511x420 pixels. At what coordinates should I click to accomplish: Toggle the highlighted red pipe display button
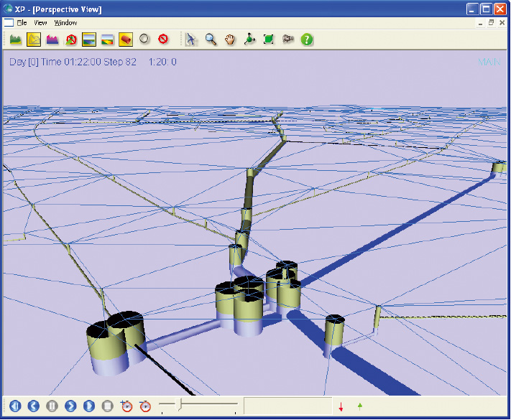click(x=125, y=39)
